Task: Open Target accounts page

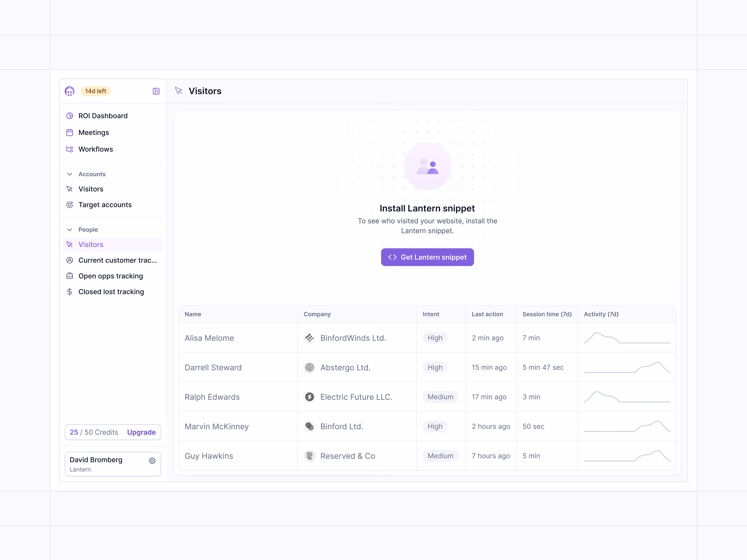Action: pos(113,205)
